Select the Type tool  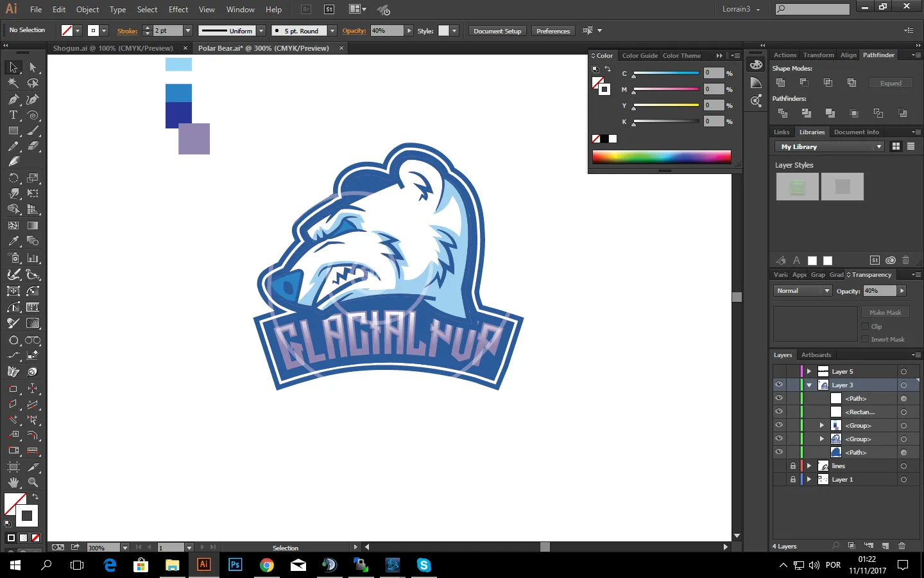coord(13,116)
